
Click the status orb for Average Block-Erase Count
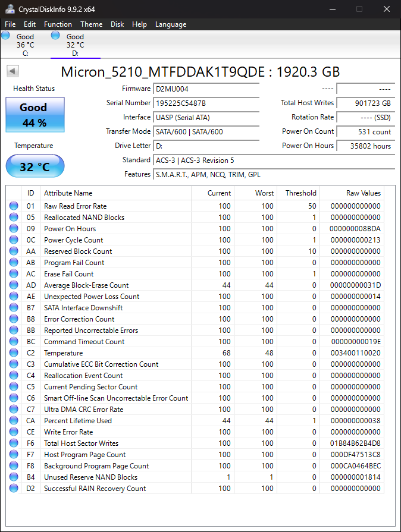coord(14,285)
